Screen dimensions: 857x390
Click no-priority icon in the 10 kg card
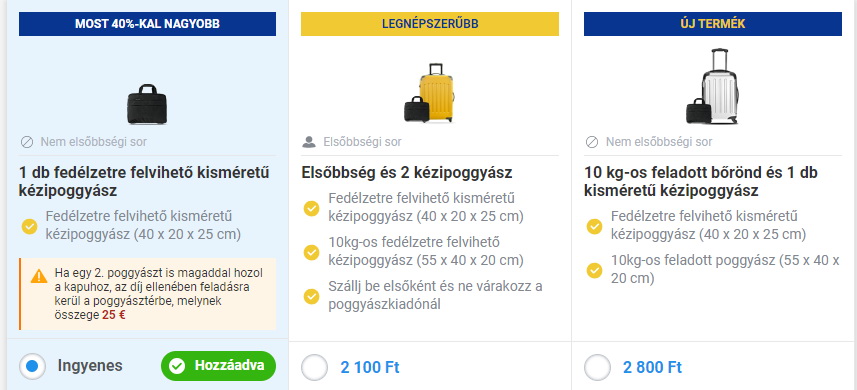pos(592,142)
